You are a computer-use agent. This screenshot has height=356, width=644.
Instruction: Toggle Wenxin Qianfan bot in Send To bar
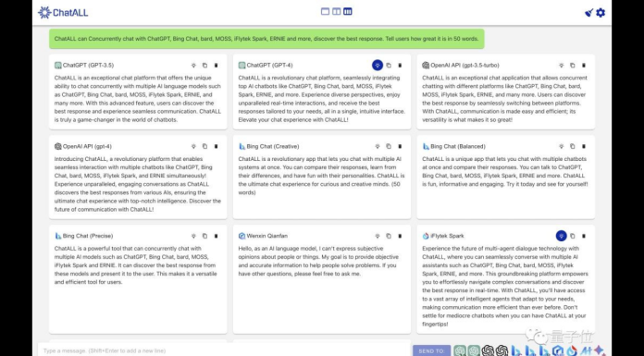(558, 350)
